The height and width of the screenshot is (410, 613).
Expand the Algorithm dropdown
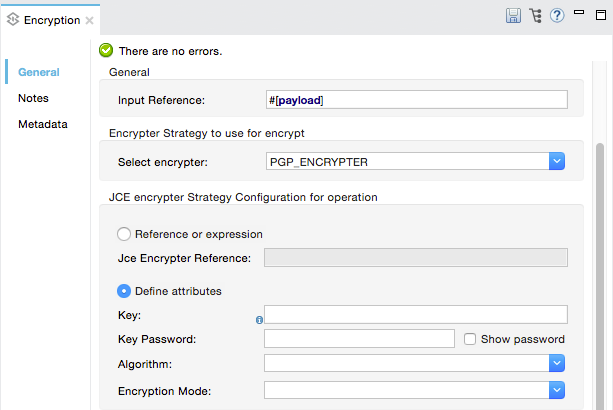pyautogui.click(x=557, y=363)
